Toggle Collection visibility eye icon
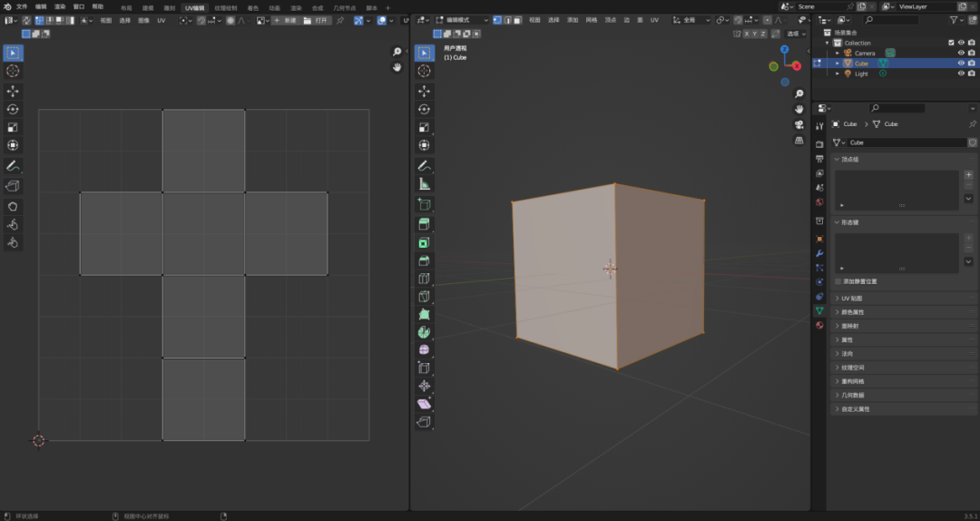 point(961,43)
